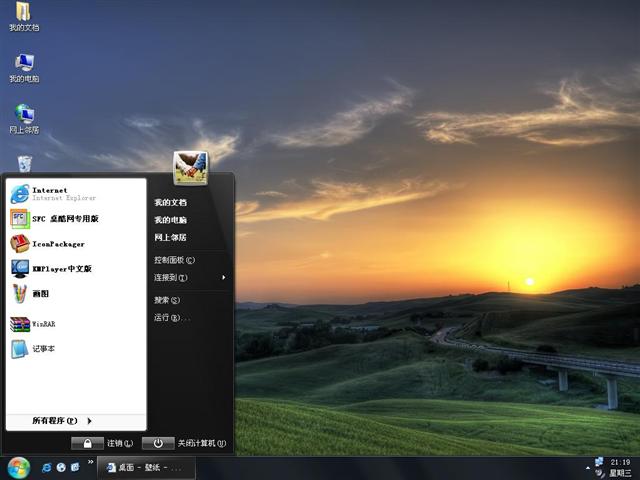Open SFC 桌酷网专用版 in Start menu
Screen dimensions: 640x480
(x=76, y=219)
